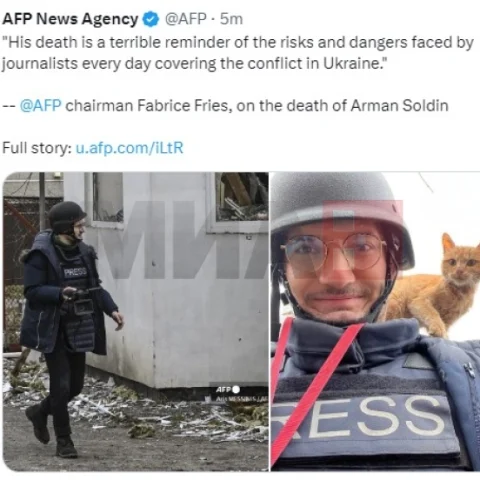Click the broken window in the left photo
480x480 pixels.
[242, 197]
